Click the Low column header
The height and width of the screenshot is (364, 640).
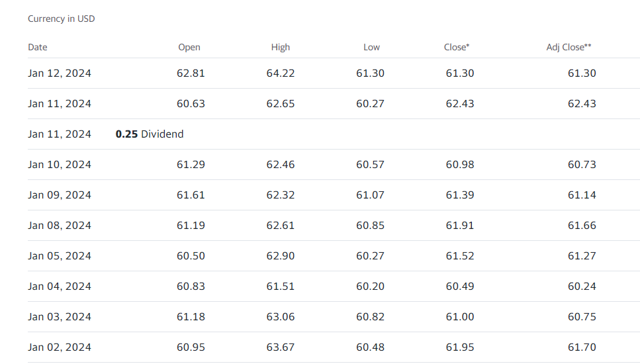click(371, 47)
